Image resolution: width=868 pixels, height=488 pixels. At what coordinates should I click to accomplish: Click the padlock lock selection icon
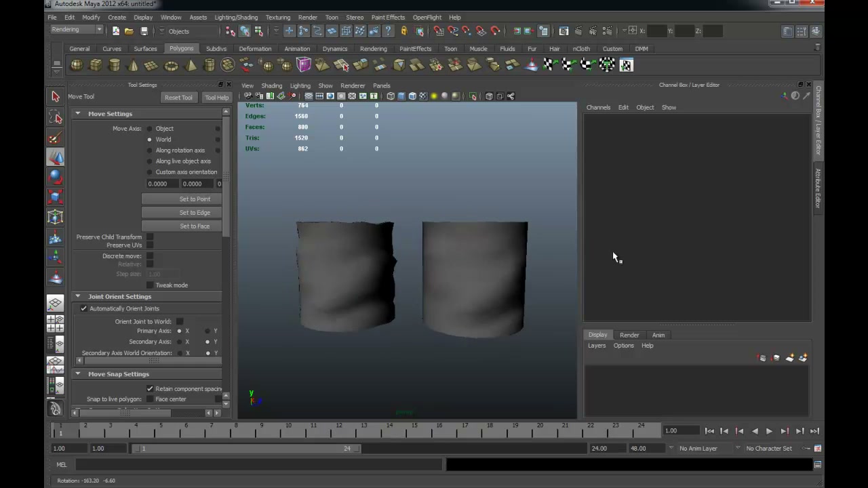pyautogui.click(x=403, y=31)
